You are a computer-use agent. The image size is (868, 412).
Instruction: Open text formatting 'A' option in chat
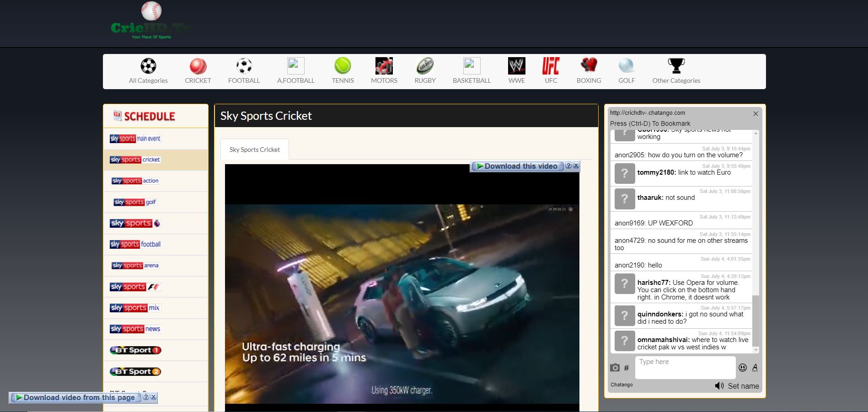click(x=755, y=367)
